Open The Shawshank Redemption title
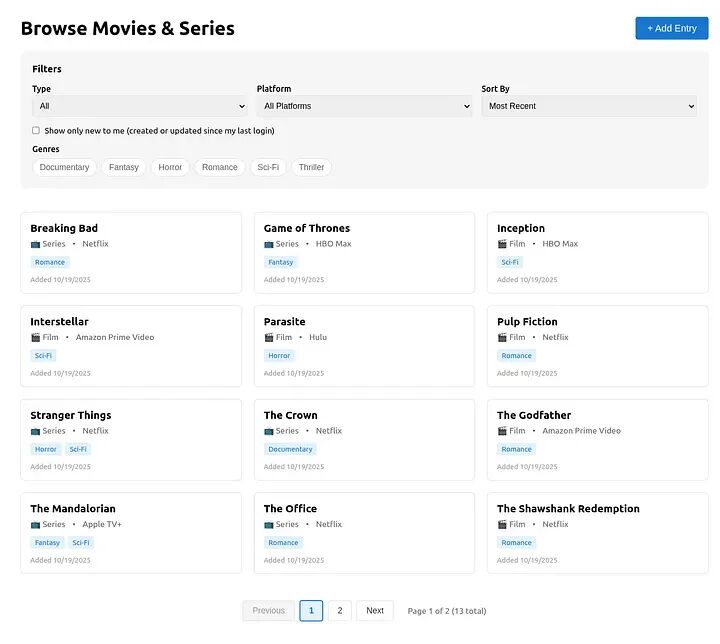The image size is (720, 644). (568, 508)
